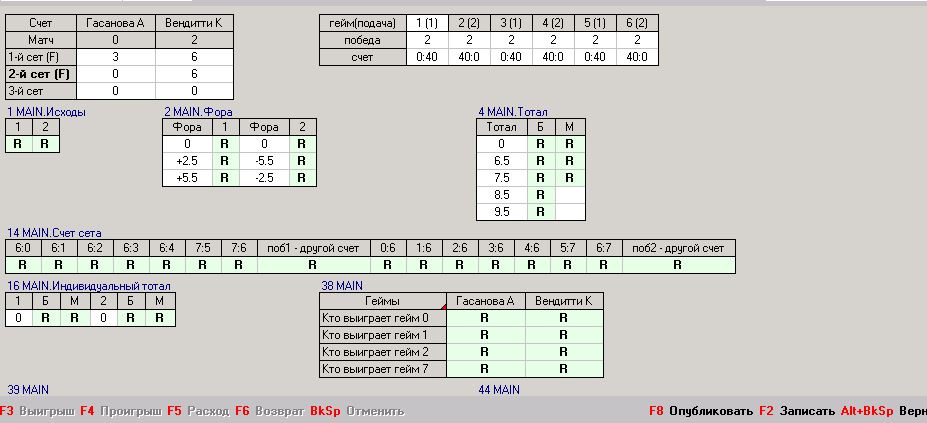This screenshot has width=927, height=423.
Task: Click F2 Записать
Action: (797, 411)
